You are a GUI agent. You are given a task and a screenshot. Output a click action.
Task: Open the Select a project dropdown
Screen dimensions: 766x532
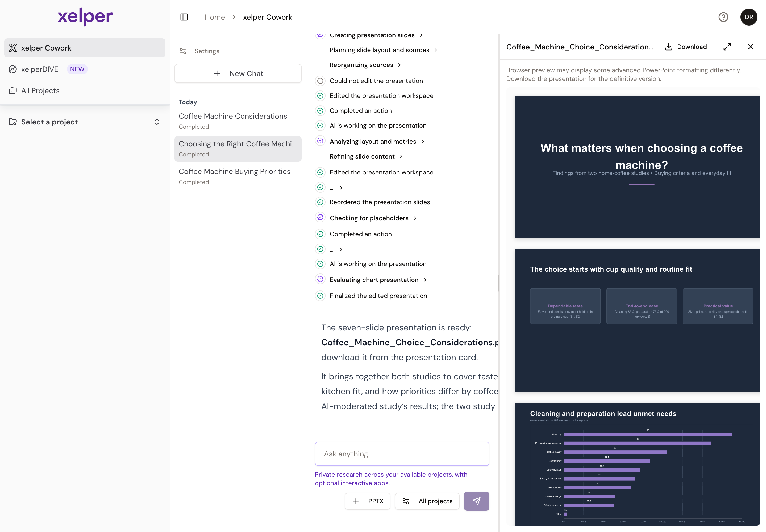[x=84, y=122]
